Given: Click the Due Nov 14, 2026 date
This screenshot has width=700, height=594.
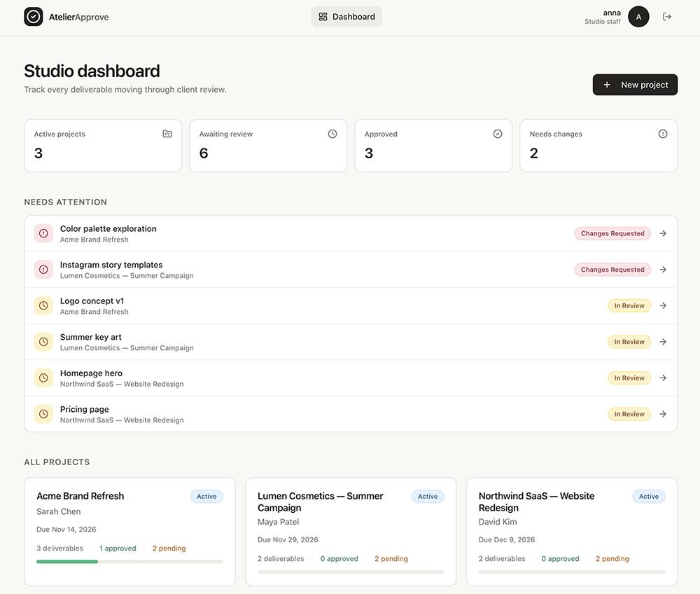Looking at the screenshot, I should tap(66, 530).
